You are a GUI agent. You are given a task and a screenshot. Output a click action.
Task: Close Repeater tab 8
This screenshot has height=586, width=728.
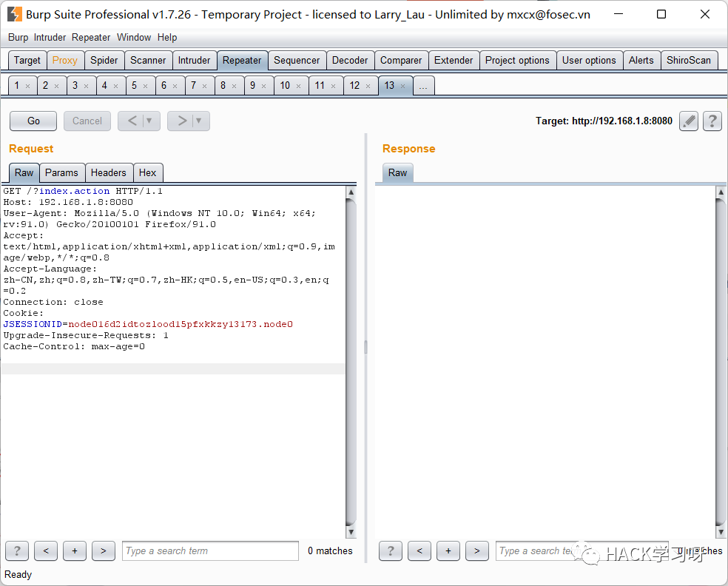(235, 86)
